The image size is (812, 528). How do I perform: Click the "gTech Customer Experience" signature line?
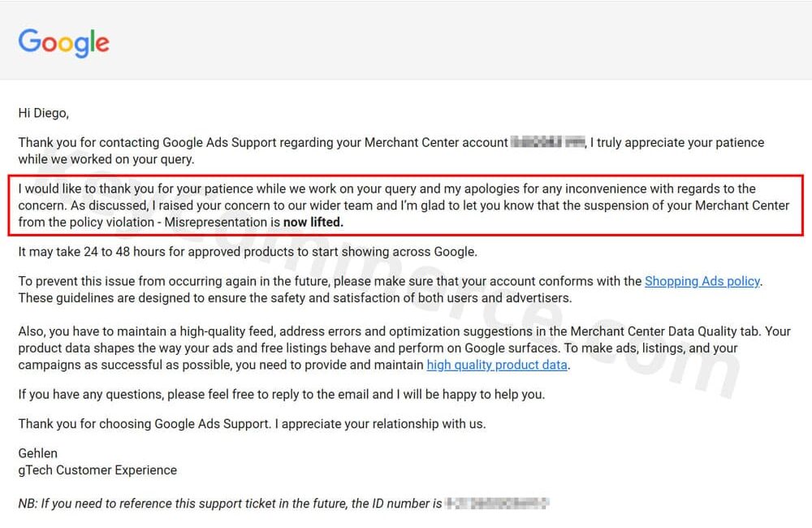(x=97, y=470)
